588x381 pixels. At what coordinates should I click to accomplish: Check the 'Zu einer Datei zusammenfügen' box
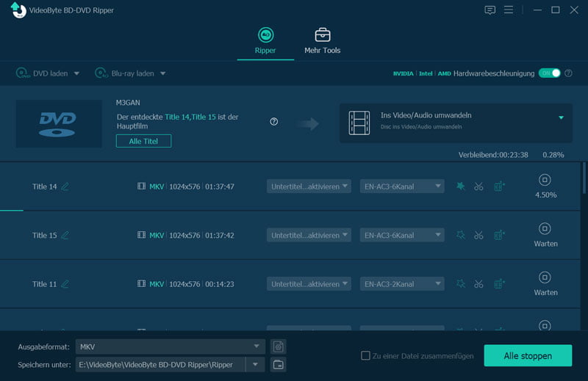365,356
